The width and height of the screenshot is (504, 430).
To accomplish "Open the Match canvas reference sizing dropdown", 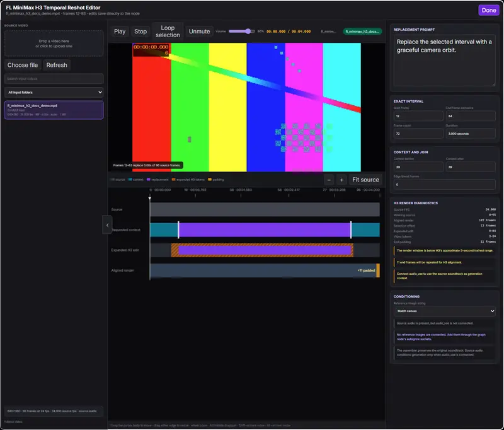I will 445,311.
